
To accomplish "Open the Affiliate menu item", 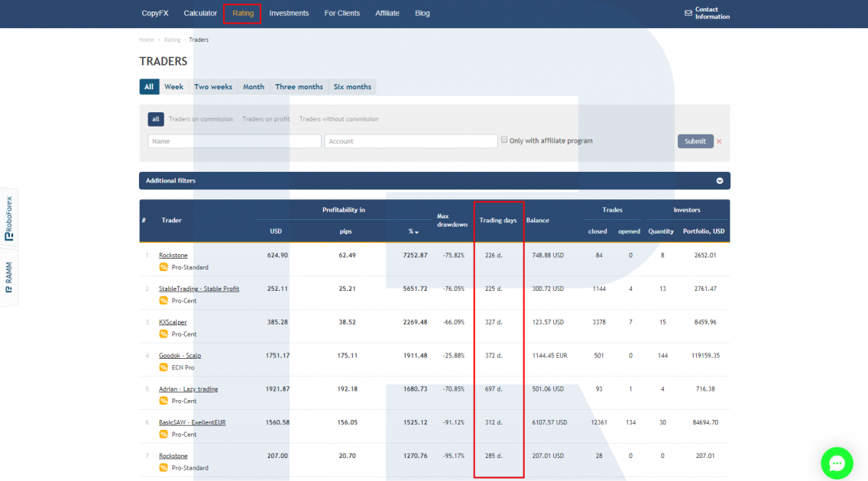I will (x=387, y=13).
